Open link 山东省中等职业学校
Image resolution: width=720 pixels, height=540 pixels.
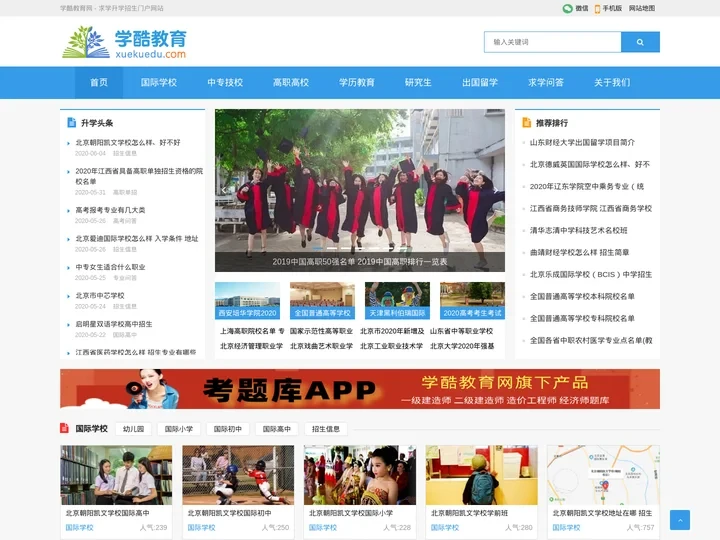point(461,331)
